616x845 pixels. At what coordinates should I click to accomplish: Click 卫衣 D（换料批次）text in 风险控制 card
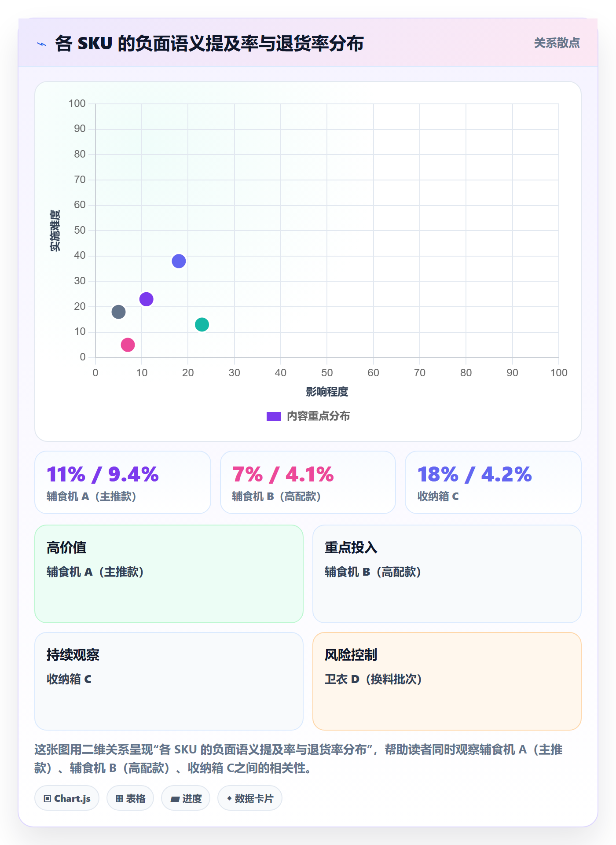[x=374, y=679]
